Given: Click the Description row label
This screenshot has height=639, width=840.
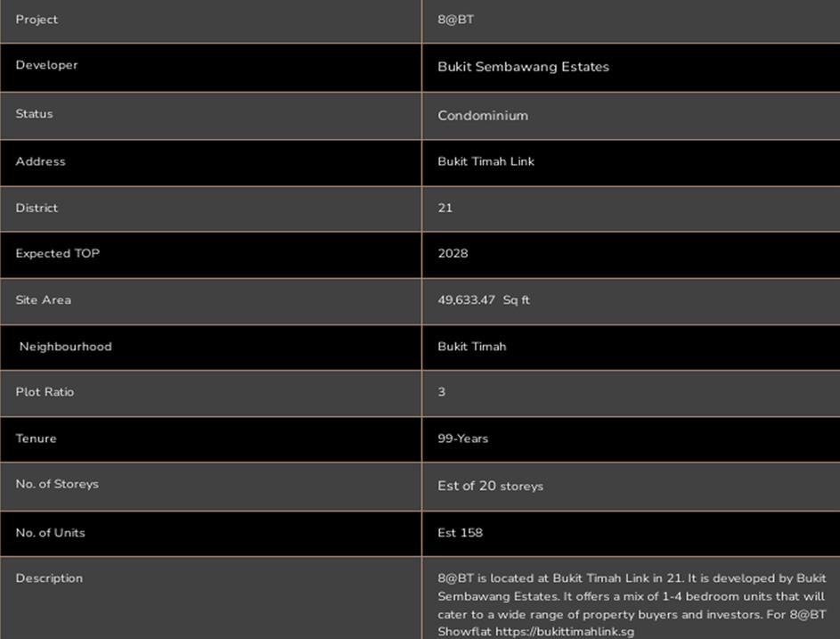Looking at the screenshot, I should pos(49,578).
